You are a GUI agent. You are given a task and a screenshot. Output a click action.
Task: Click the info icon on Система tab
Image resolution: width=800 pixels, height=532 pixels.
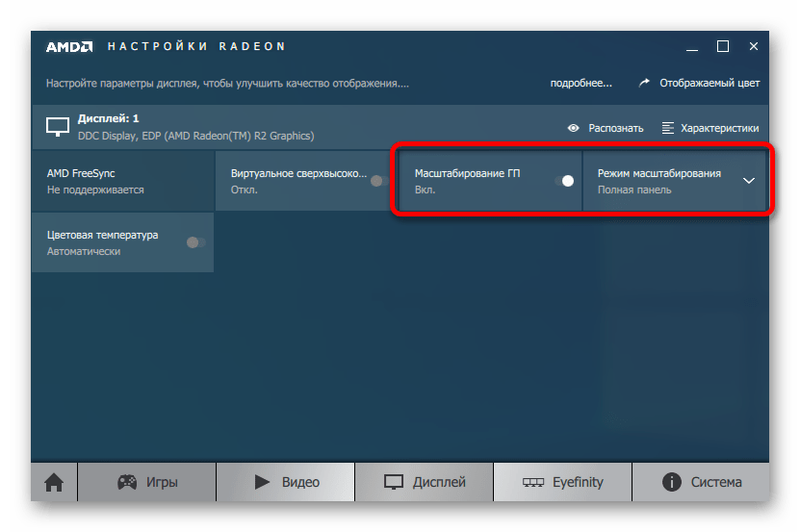pyautogui.click(x=671, y=481)
